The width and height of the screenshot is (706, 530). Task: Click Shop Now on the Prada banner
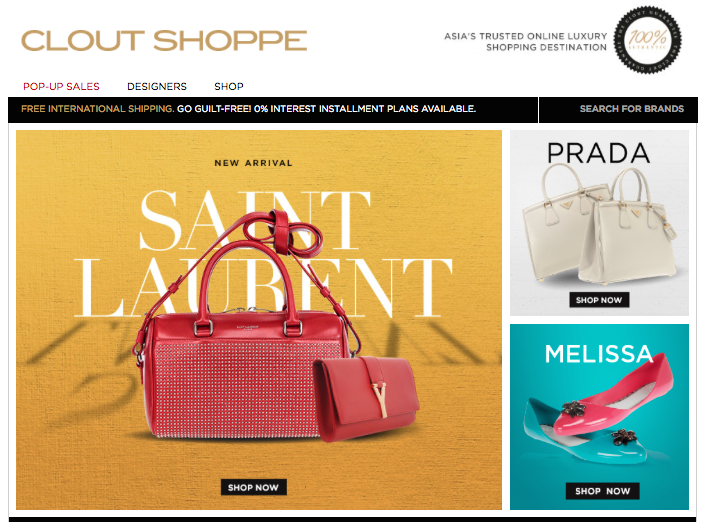[599, 300]
